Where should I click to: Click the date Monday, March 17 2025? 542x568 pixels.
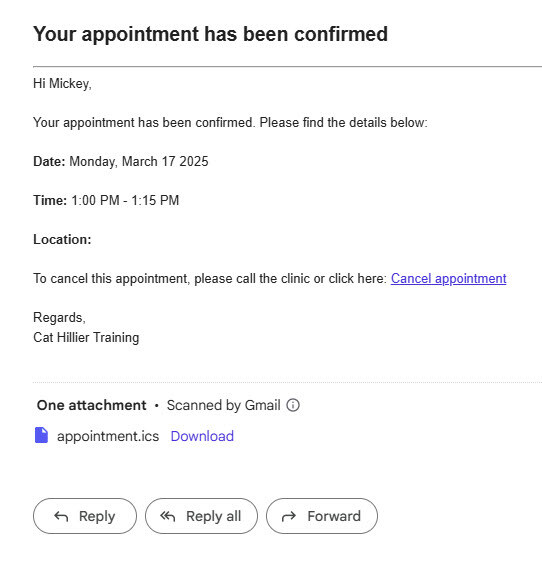coord(139,161)
